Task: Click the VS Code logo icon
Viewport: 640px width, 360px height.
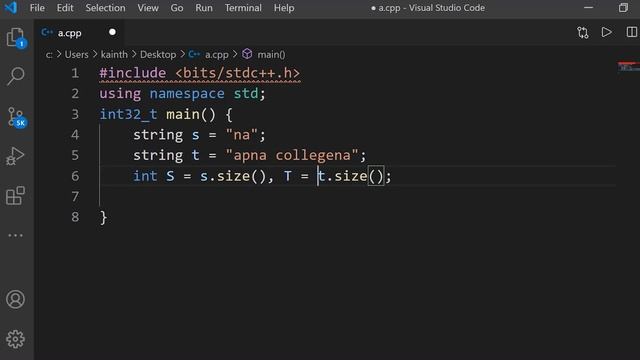Action: coord(11,7)
